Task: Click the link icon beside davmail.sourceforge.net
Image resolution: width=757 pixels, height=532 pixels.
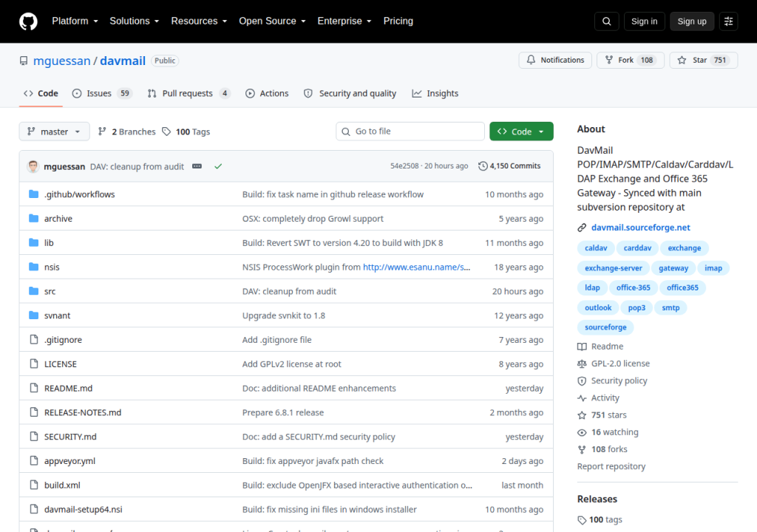Action: tap(582, 228)
